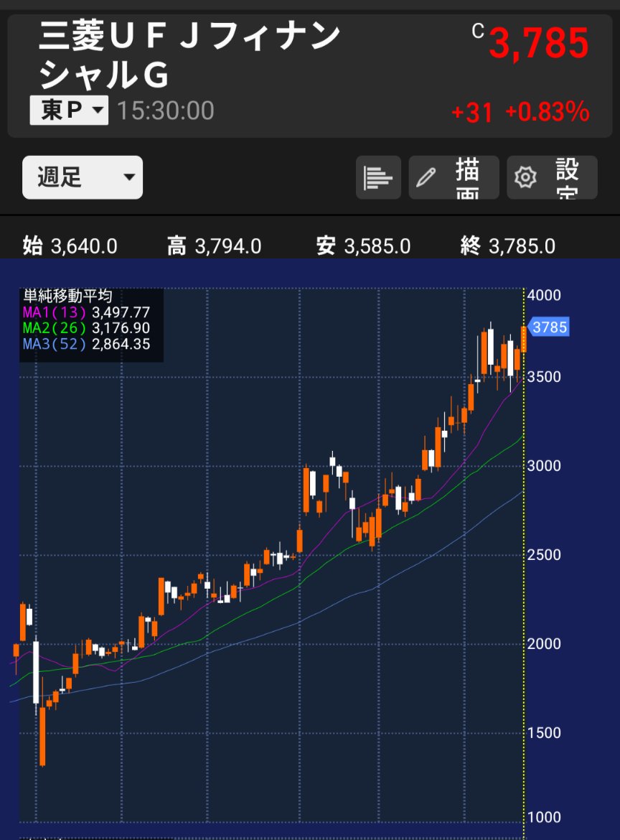Screen dimensions: 620x840
Task: Click the gear icon in 設定
Action: [525, 177]
